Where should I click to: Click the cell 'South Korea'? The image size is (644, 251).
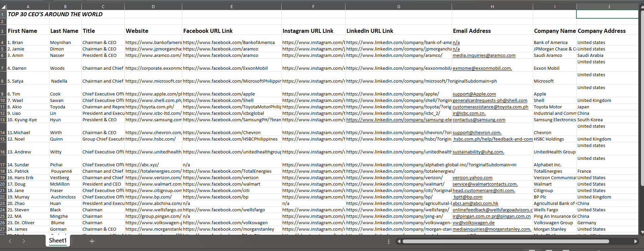point(607,120)
